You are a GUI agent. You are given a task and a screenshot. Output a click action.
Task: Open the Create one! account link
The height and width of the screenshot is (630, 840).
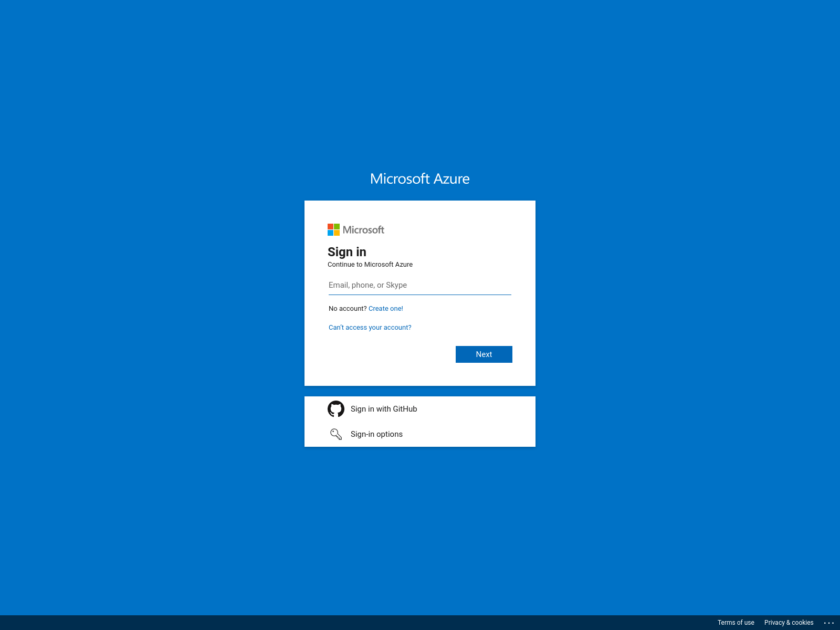pyautogui.click(x=386, y=309)
